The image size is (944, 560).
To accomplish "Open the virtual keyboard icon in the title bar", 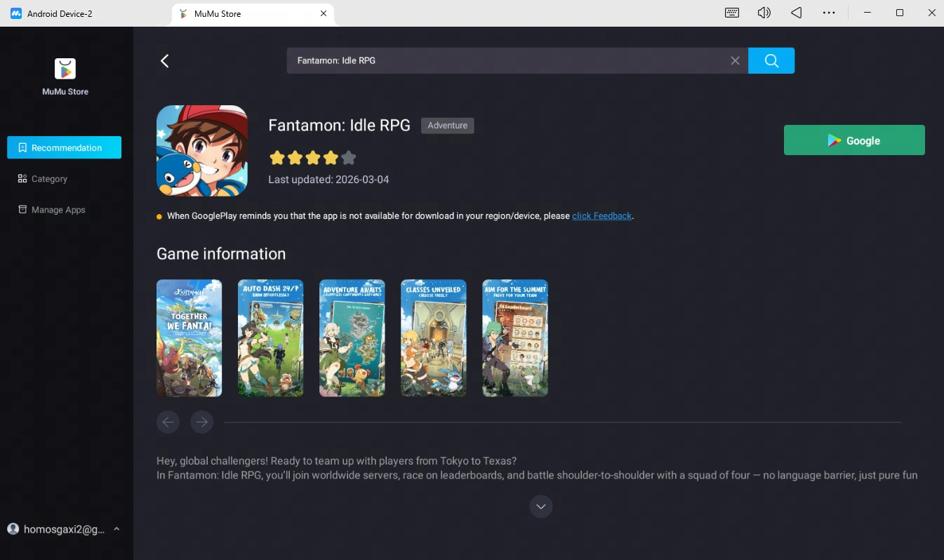I will 731,12.
